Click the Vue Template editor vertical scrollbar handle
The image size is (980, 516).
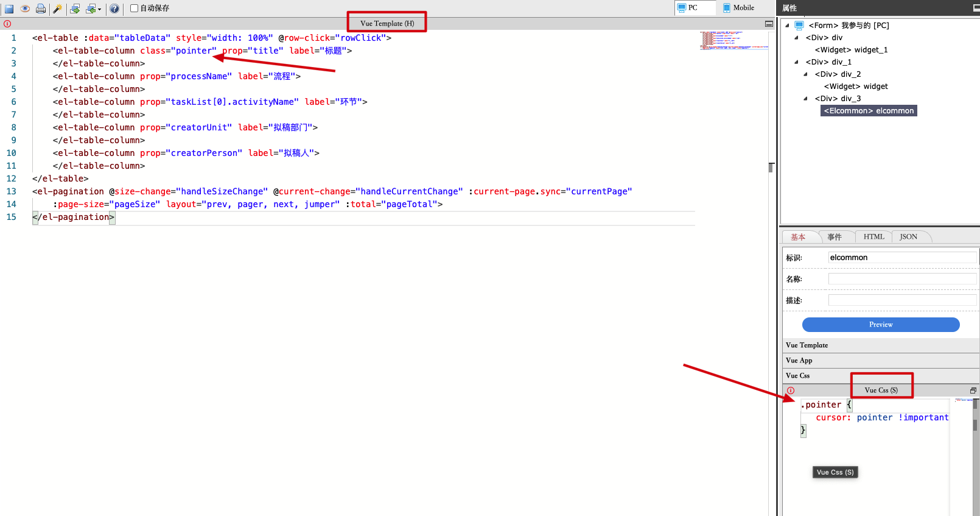pos(771,168)
